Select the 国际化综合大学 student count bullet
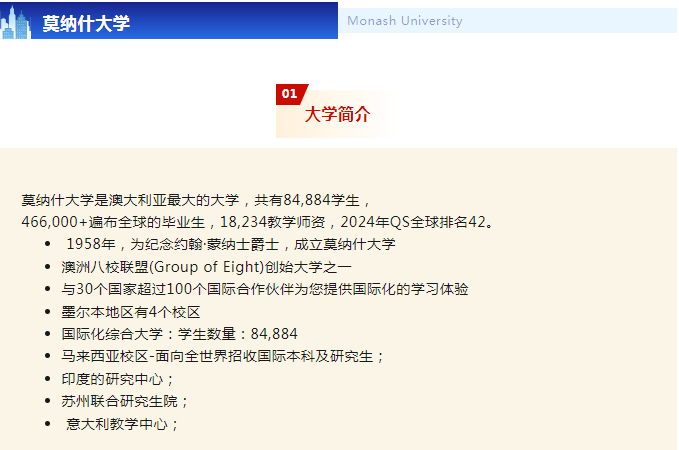The height and width of the screenshot is (450, 679). click(x=179, y=334)
